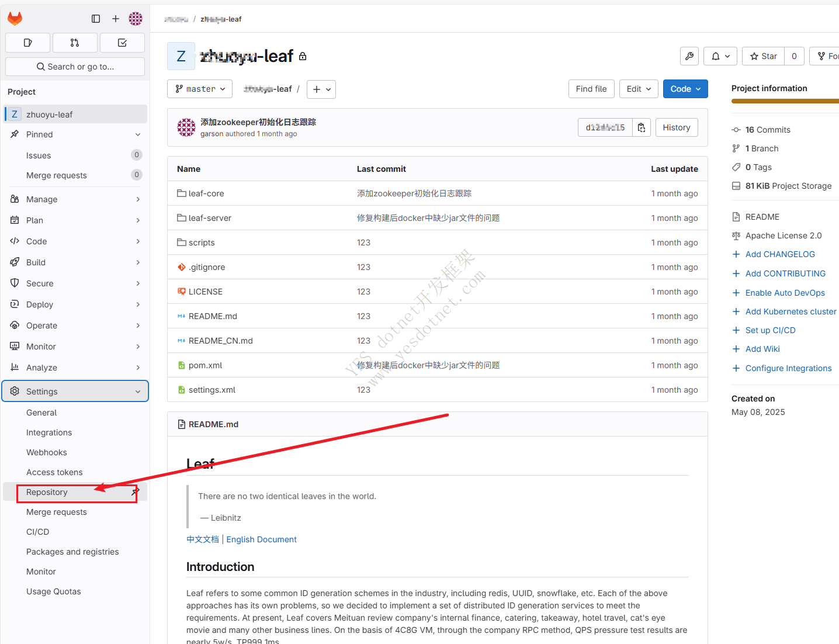
Task: Open General settings
Action: click(75, 413)
